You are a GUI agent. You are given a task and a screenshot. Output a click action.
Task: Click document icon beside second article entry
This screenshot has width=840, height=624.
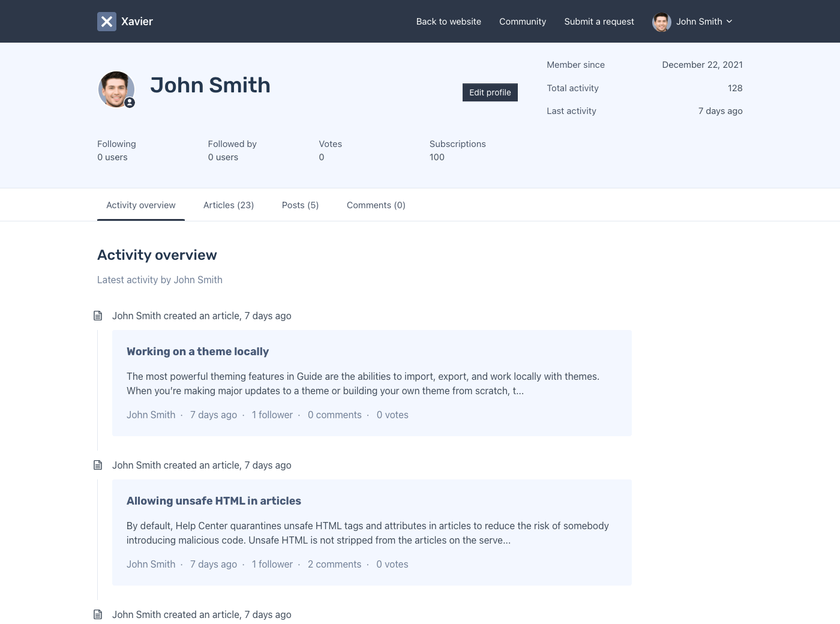98,465
